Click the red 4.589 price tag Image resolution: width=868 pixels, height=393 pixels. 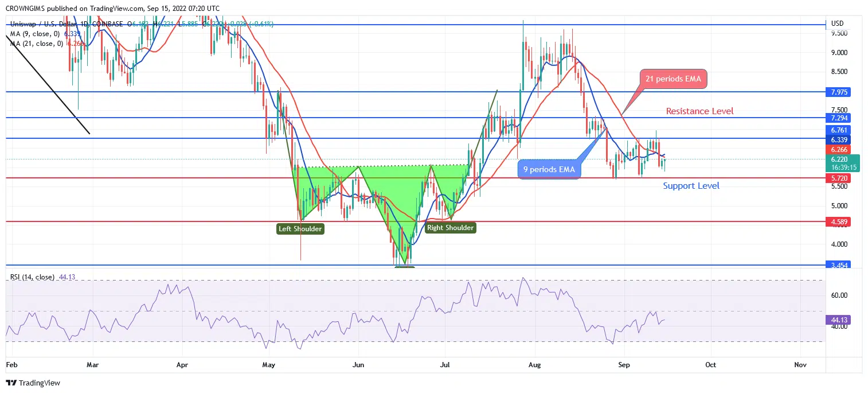(838, 222)
